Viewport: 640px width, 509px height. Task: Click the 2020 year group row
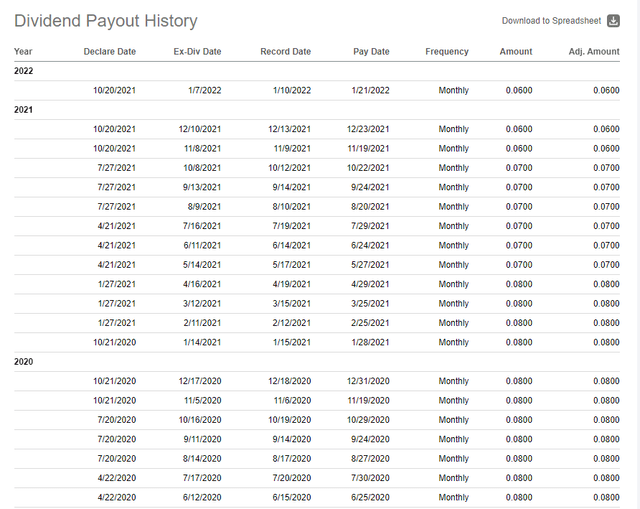click(317, 362)
